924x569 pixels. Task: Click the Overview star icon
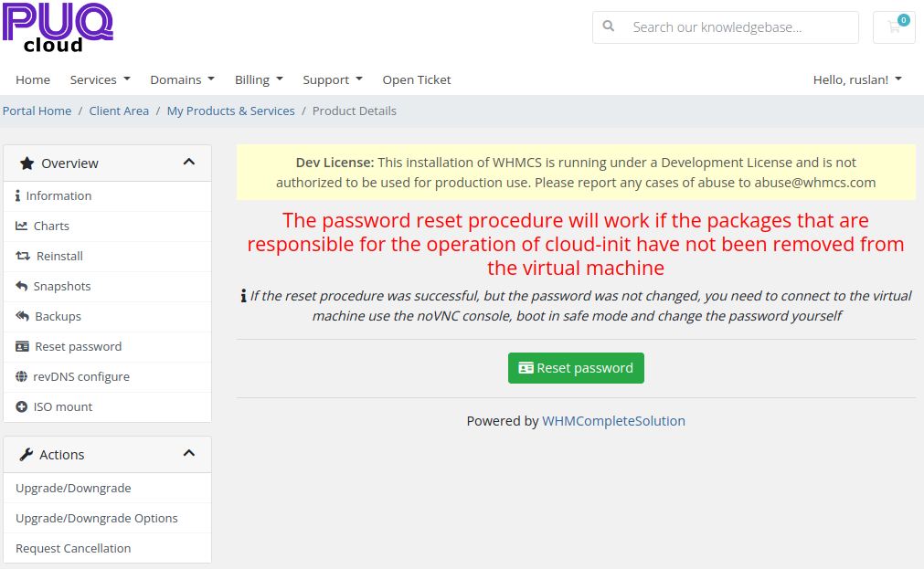tap(27, 163)
